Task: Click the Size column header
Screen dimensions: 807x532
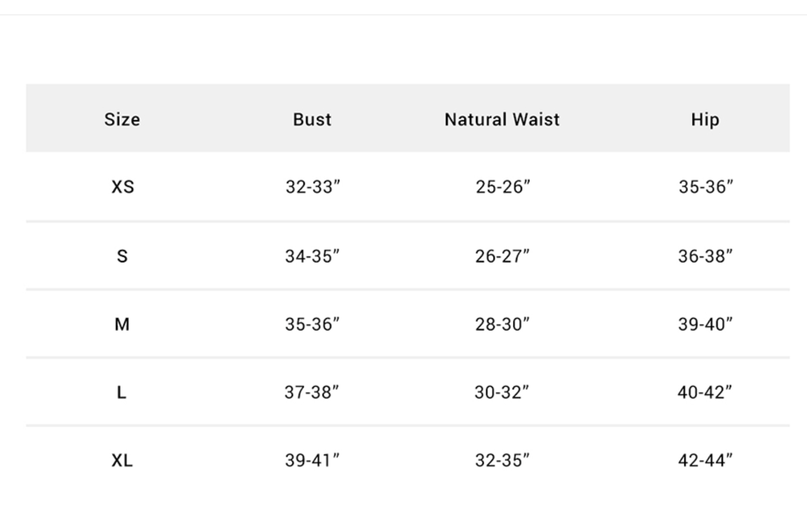Action: (122, 119)
